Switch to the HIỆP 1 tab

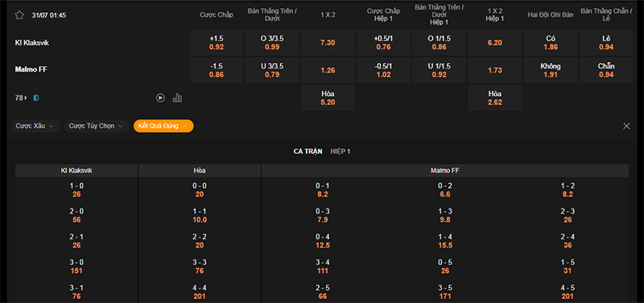tap(341, 151)
